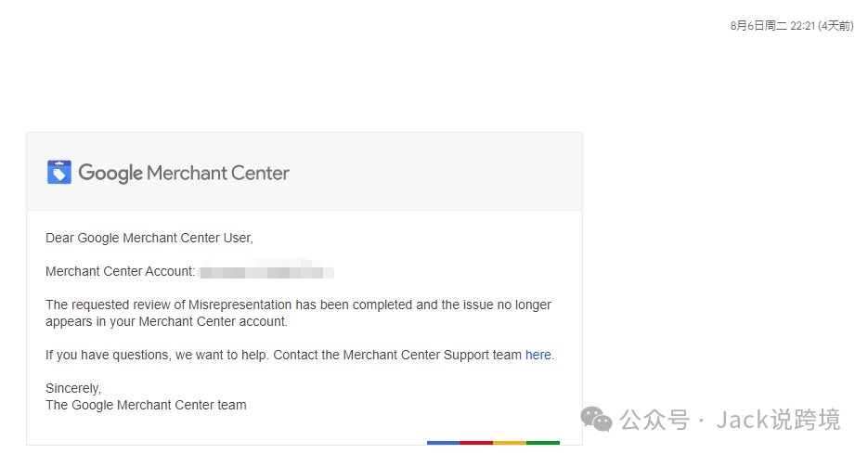The image size is (868, 454).
Task: Click the "Merchant Center Account:" label
Action: [120, 272]
